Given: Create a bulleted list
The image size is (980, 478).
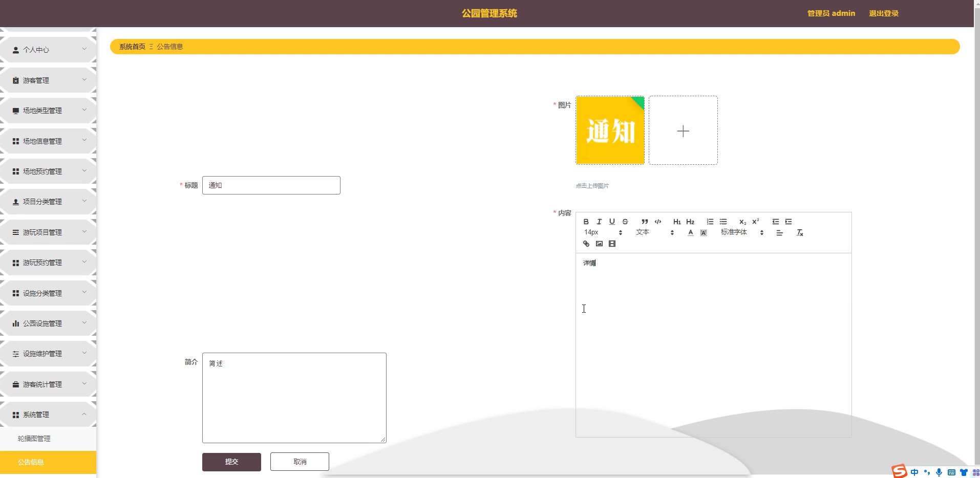Looking at the screenshot, I should point(723,222).
